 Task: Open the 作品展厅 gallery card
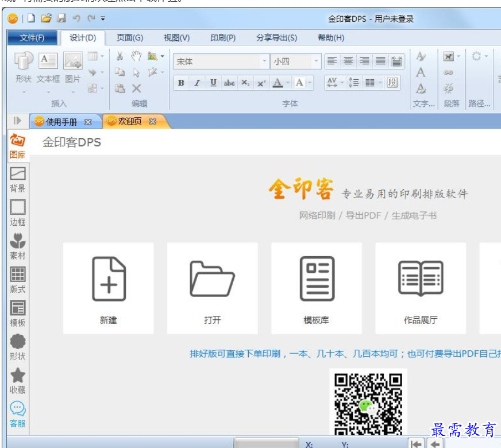coord(421,288)
